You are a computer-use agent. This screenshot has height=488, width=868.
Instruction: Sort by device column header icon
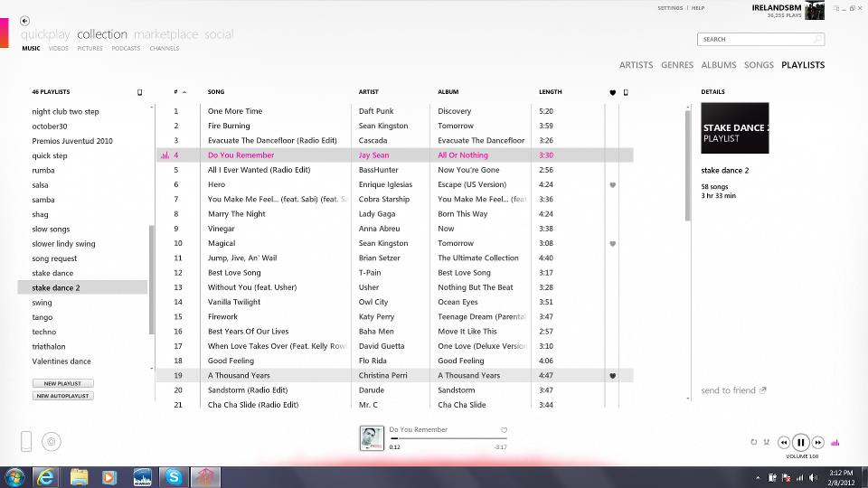click(626, 92)
